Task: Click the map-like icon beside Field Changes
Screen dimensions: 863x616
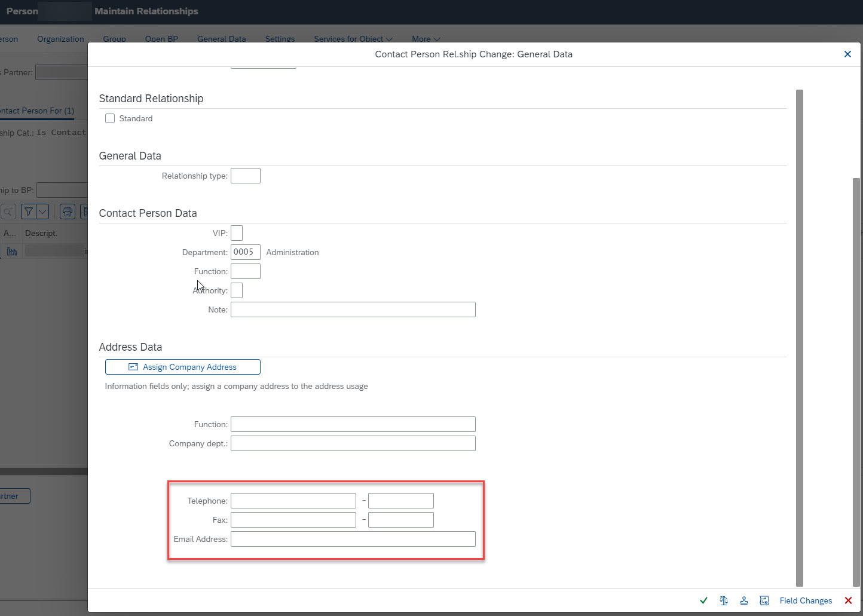Action: pyautogui.click(x=764, y=600)
